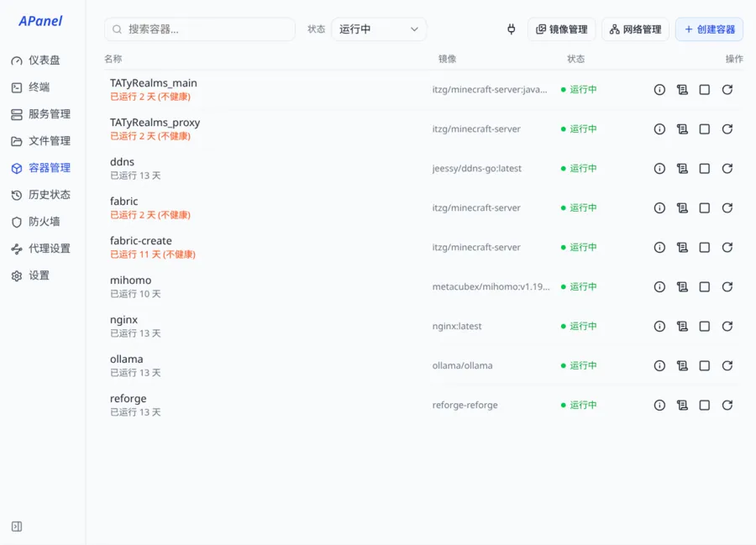
Task: Stop the TATyRealms_main container
Action: point(705,90)
